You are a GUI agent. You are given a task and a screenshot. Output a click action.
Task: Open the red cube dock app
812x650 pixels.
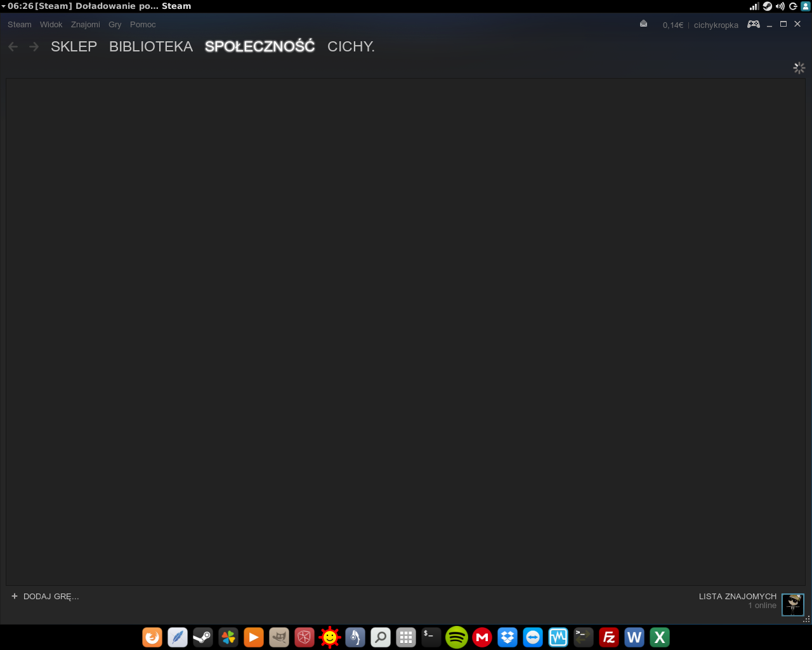pos(304,637)
